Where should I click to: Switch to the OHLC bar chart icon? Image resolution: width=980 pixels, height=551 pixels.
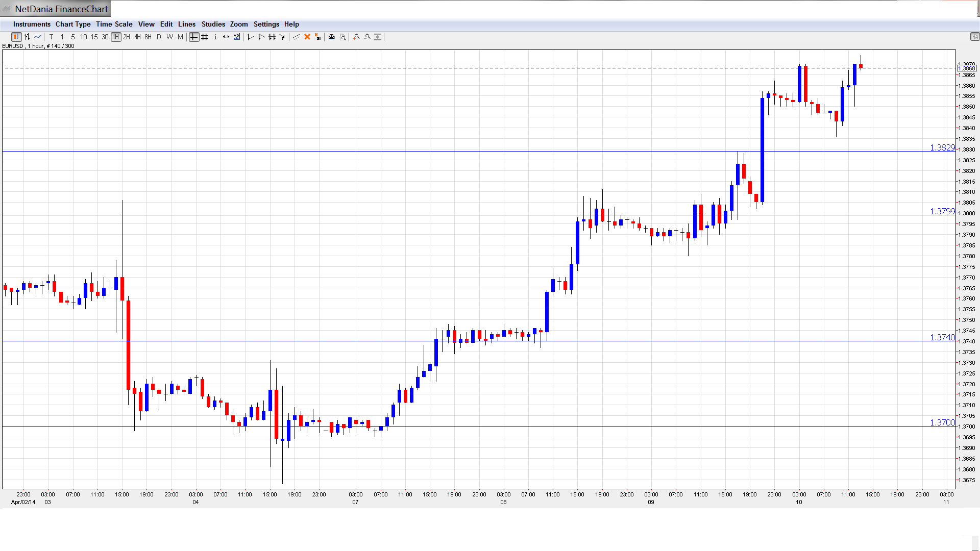[x=27, y=37]
